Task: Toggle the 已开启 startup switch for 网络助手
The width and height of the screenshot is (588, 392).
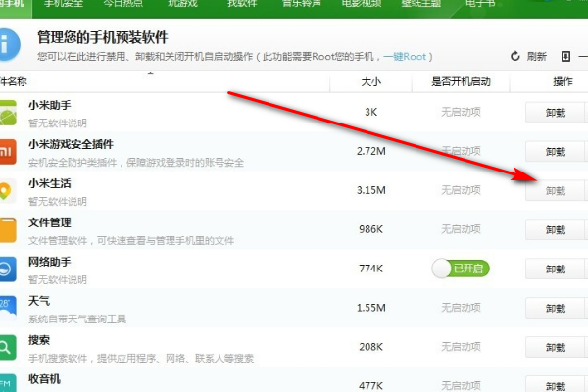Action: click(461, 269)
